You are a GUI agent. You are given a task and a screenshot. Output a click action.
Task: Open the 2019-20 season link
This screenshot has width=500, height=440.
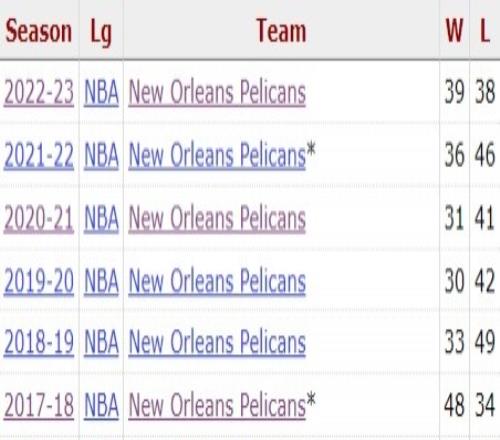(39, 281)
